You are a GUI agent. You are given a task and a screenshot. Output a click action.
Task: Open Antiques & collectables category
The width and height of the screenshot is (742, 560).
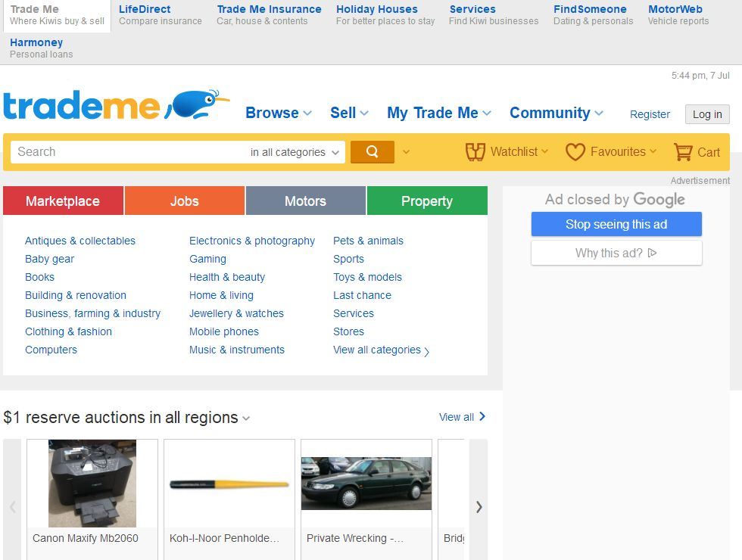point(80,241)
